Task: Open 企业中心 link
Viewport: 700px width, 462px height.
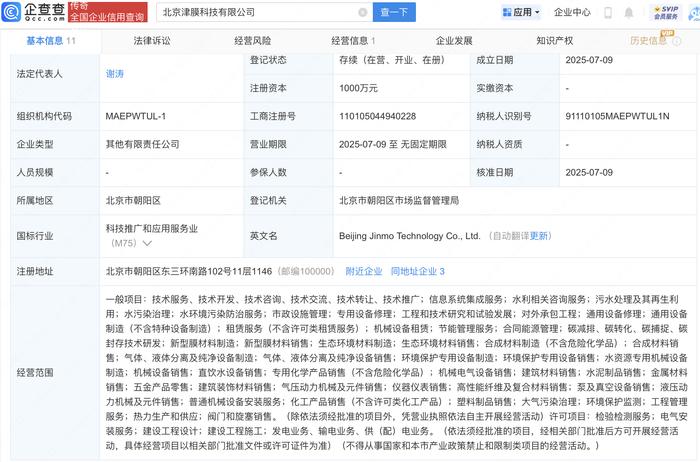Action: 572,12
